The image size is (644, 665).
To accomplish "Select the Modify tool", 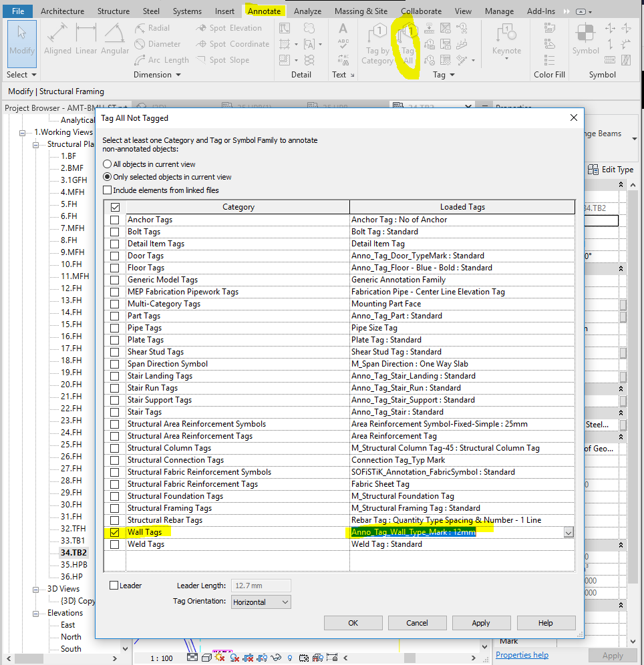I will (x=21, y=43).
